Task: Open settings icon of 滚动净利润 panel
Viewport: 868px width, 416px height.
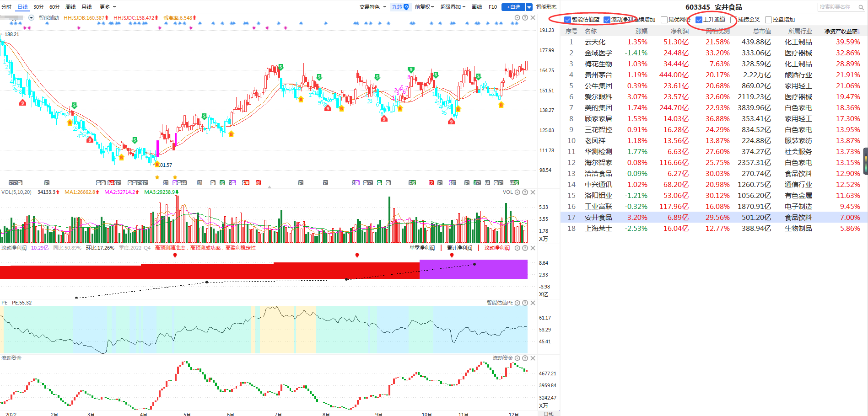Action: point(518,248)
